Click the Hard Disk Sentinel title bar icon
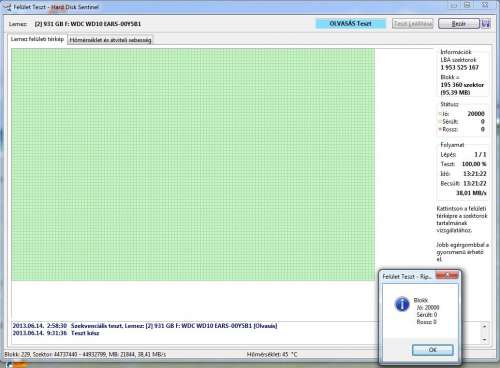This screenshot has height=368, width=500. pyautogui.click(x=7, y=7)
